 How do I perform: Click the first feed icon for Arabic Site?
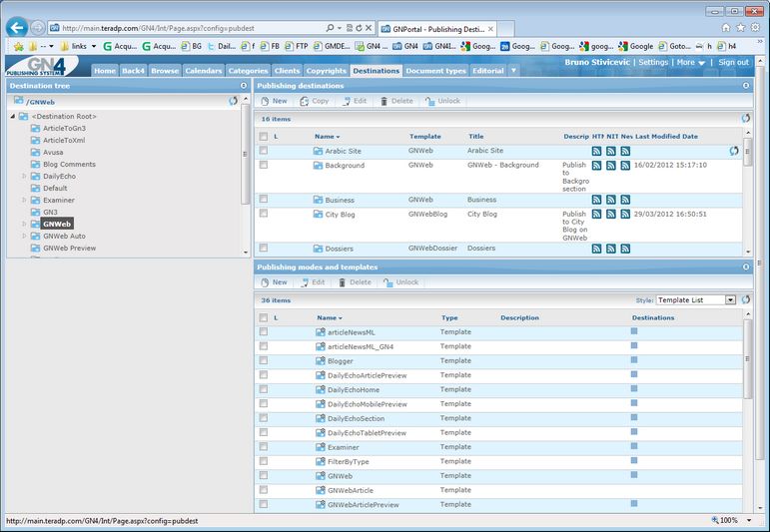[596, 151]
